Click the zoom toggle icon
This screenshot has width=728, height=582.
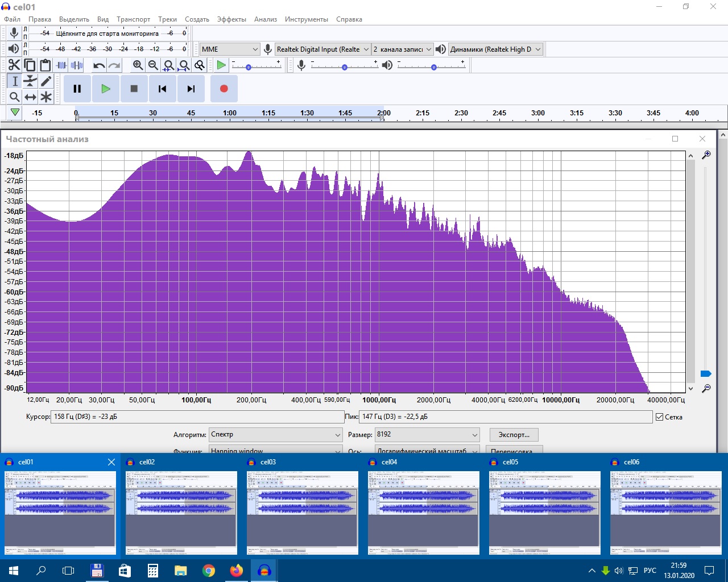pyautogui.click(x=199, y=65)
